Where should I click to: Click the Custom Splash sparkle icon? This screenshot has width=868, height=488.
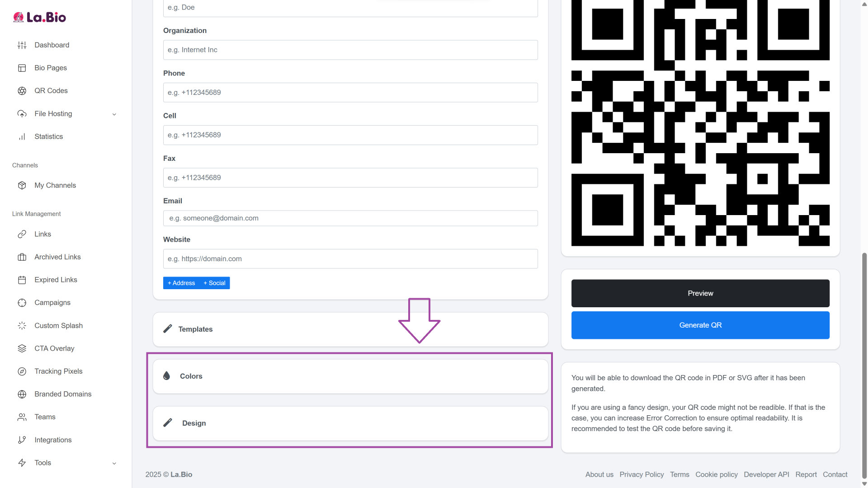pos(22,326)
